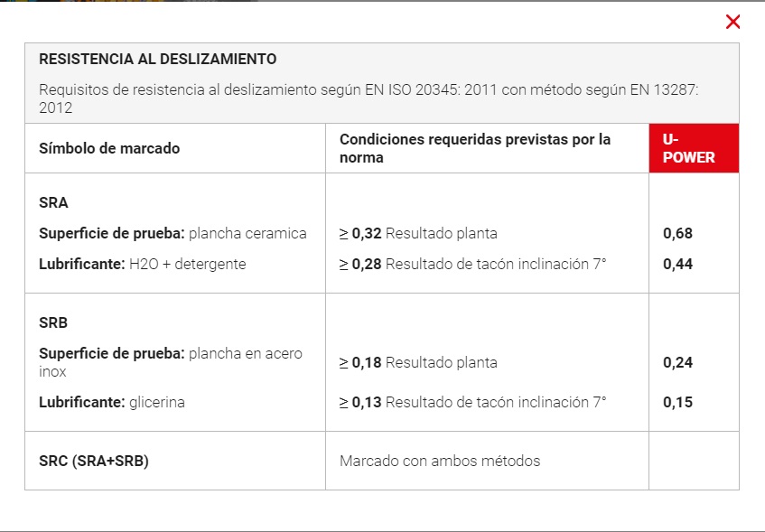Click the U-POWER value 0,44
The width and height of the screenshot is (765, 532).
[x=677, y=264]
